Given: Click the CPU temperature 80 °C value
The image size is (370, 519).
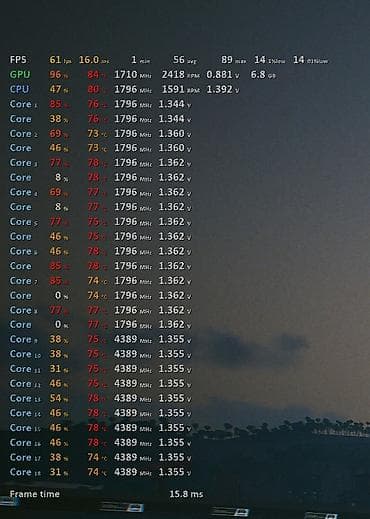Looking at the screenshot, I should [x=97, y=89].
